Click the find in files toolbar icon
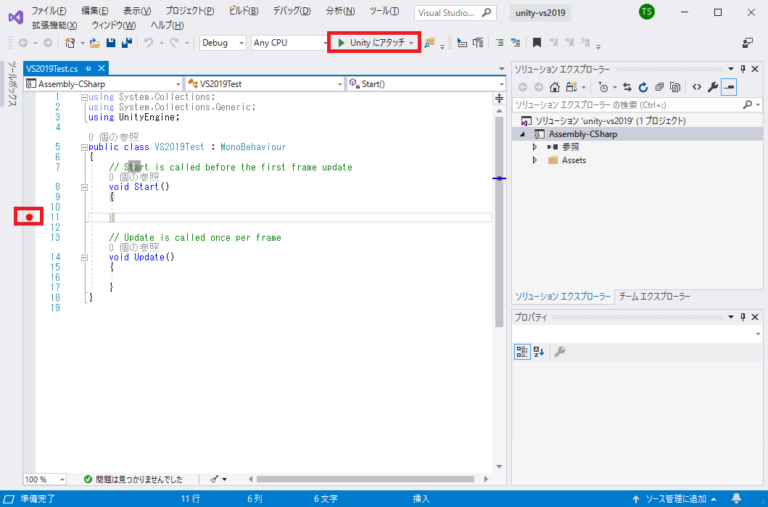768x507 pixels. pos(429,43)
